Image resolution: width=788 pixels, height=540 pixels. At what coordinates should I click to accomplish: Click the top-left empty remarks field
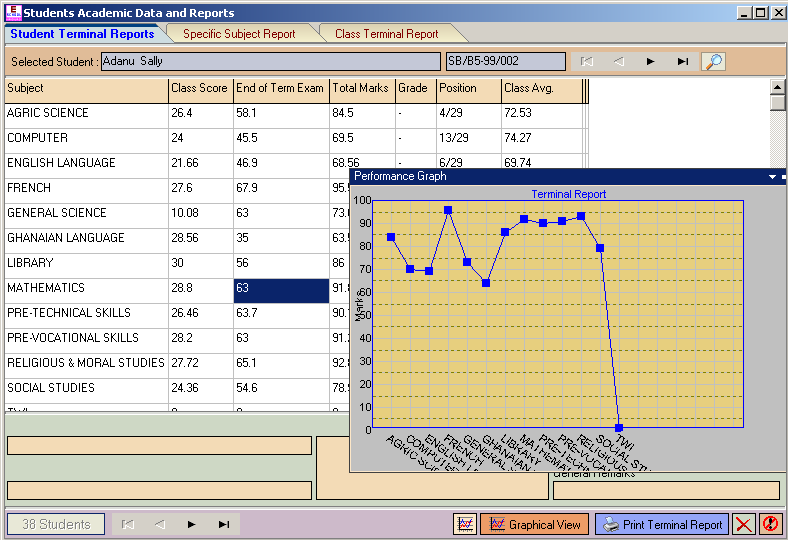click(x=159, y=446)
